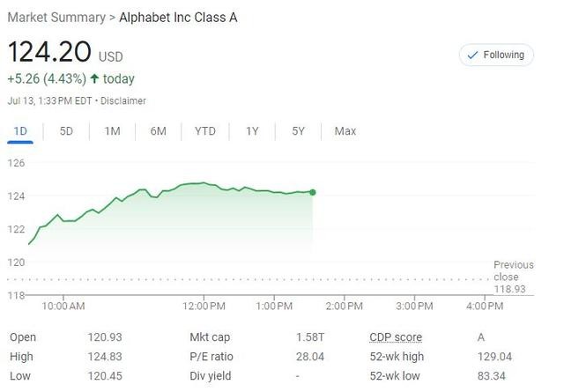This screenshot has height=392, width=564.
Task: Click the Alphabet Inc Class A title
Action: click(178, 18)
